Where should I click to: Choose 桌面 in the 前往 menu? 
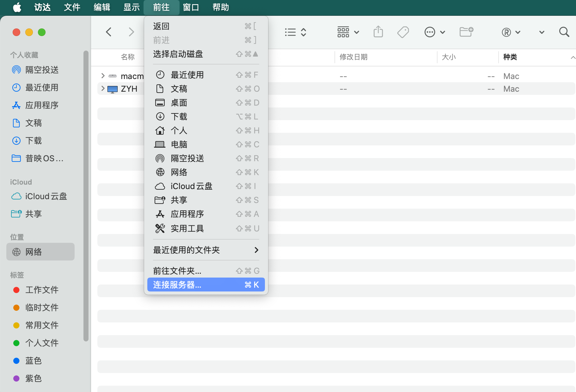(206, 103)
